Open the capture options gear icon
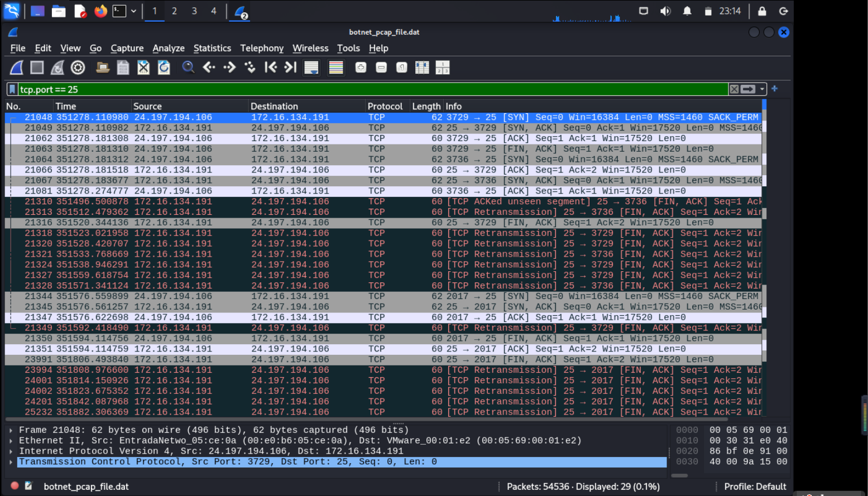This screenshot has width=868, height=496. point(78,68)
